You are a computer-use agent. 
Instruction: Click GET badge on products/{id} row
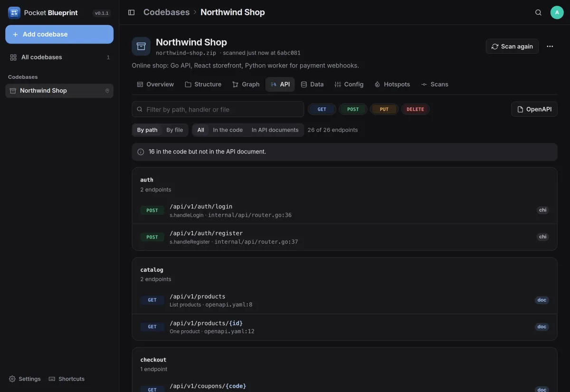tap(152, 327)
